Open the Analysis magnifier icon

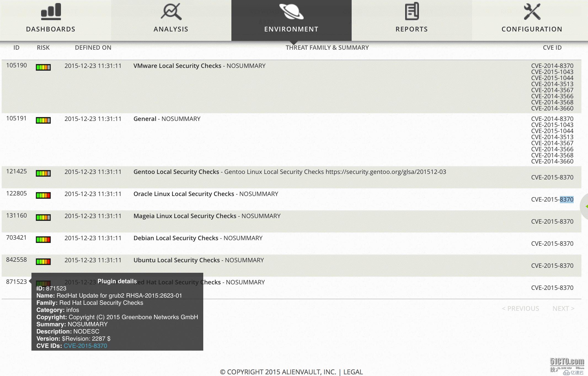point(171,12)
